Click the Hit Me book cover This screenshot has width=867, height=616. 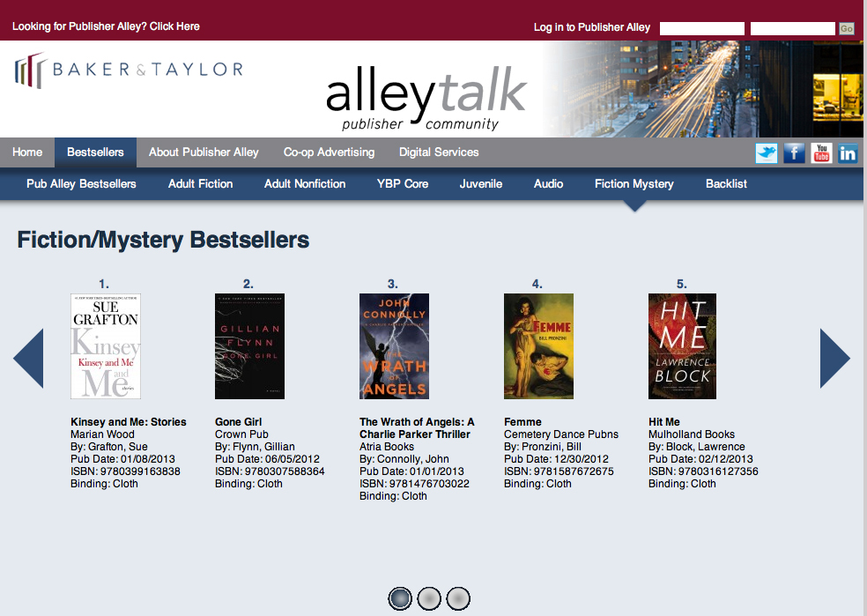682,346
